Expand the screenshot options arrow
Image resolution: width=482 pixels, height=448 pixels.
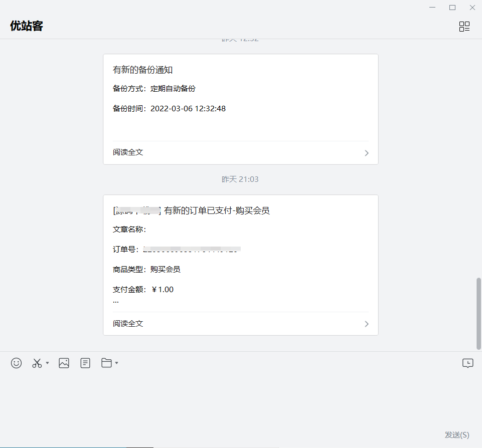point(48,363)
